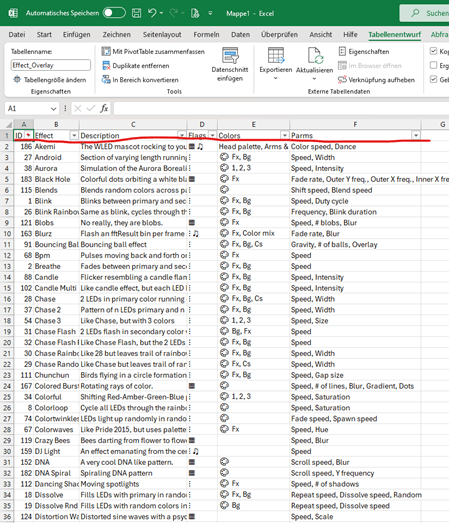Click the Tabellenname field Effect_Overlay
The width and height of the screenshot is (449, 523).
coord(51,65)
